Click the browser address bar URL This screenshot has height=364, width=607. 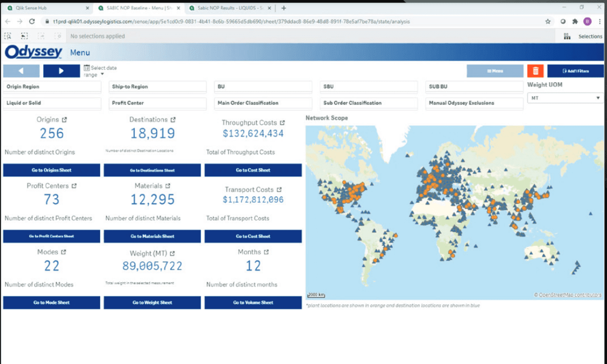tap(232, 22)
